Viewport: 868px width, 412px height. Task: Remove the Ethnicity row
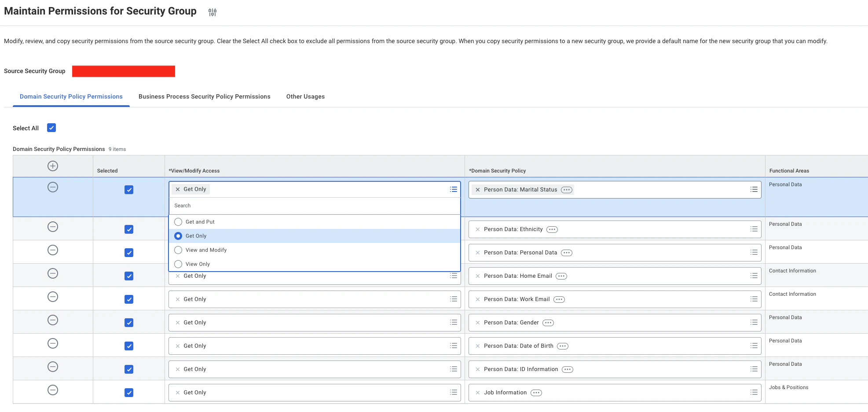click(53, 227)
